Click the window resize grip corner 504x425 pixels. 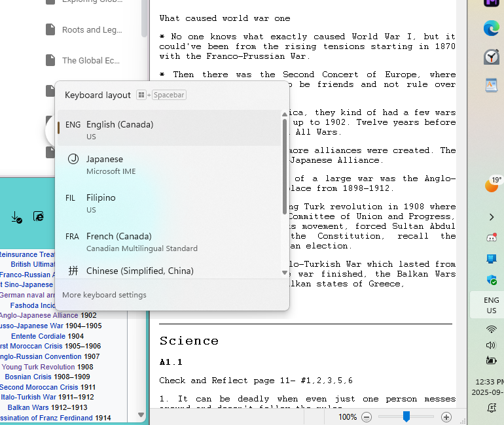click(x=463, y=421)
